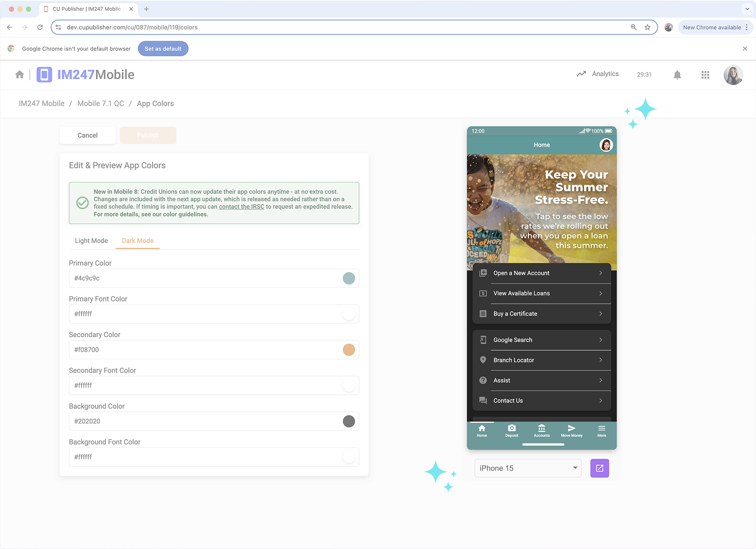Click Assist question mark icon

click(483, 381)
